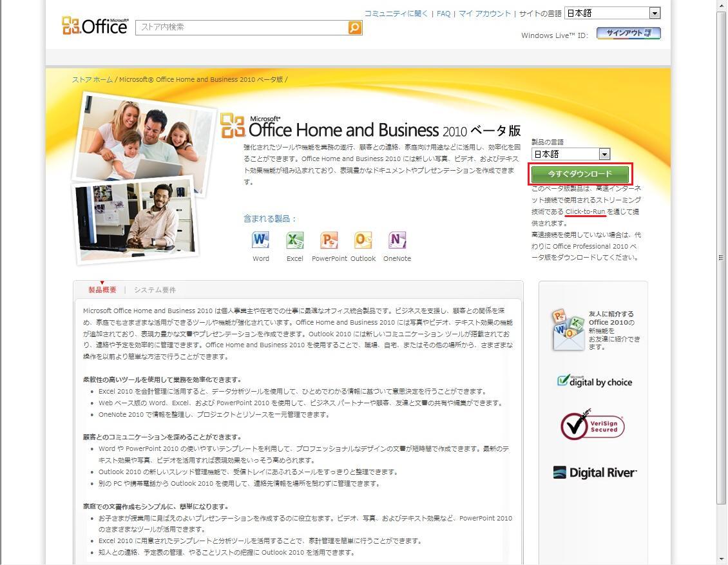Click the VeriSign Secured seal

[592, 425]
